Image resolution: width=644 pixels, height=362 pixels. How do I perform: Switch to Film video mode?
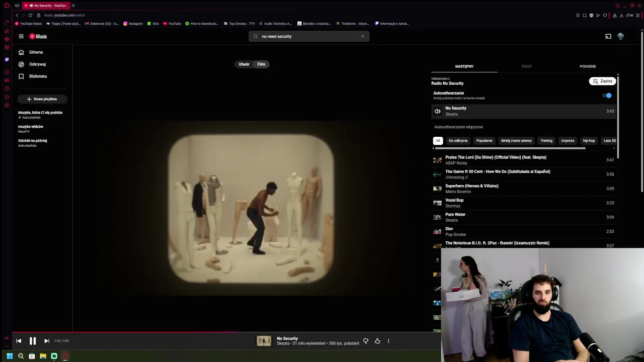click(261, 64)
